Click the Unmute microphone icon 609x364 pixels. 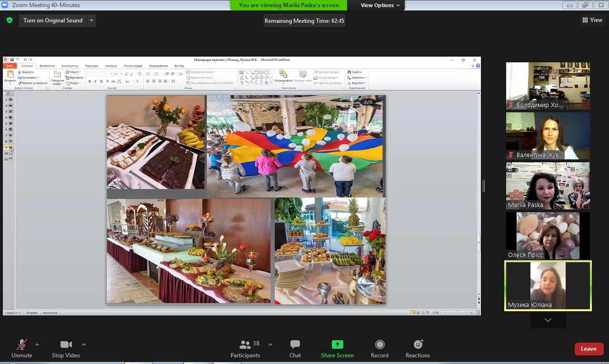pos(21,344)
